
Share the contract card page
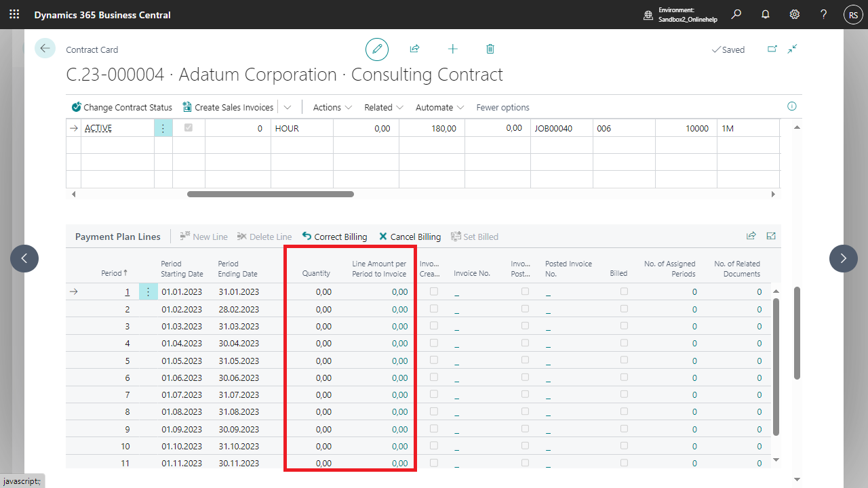pyautogui.click(x=414, y=49)
